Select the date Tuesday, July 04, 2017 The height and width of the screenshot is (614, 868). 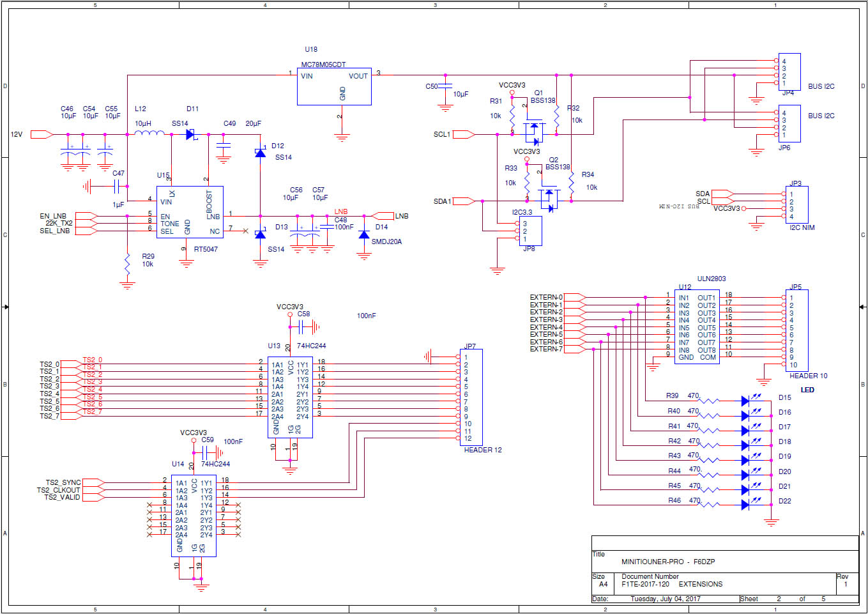pyautogui.click(x=666, y=599)
